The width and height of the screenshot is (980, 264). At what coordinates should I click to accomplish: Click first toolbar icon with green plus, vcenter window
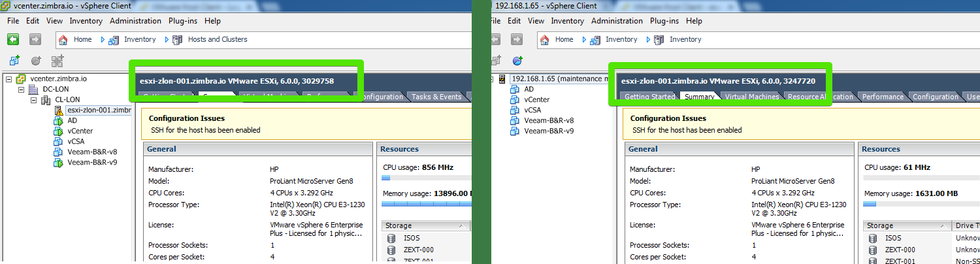click(x=14, y=61)
